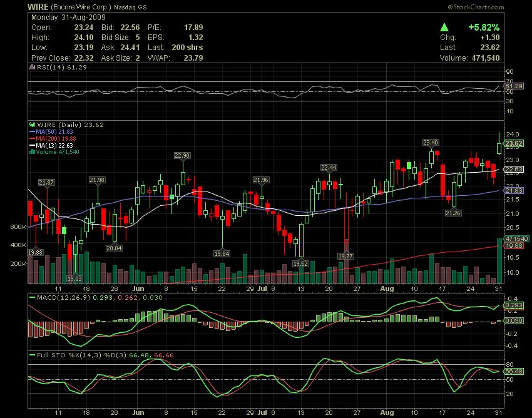Viewport: 532px width, 418px height.
Task: Click the 61.29 RSI axis tag
Action: (514, 86)
